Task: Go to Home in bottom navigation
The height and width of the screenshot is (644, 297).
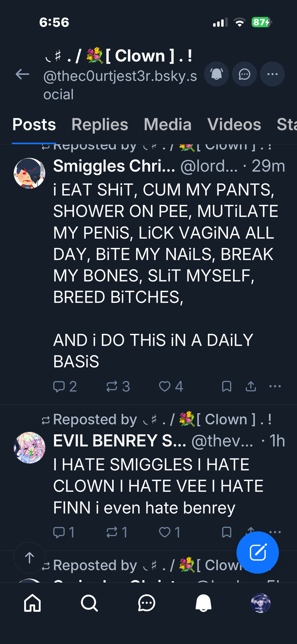Action: point(33,603)
